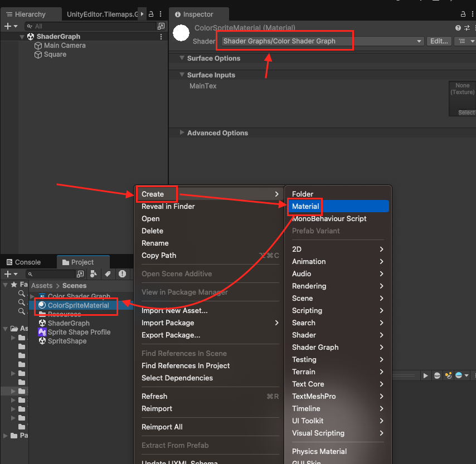This screenshot has width=476, height=464.
Task: Click the Hierarchy panel lock icon
Action: point(151,14)
